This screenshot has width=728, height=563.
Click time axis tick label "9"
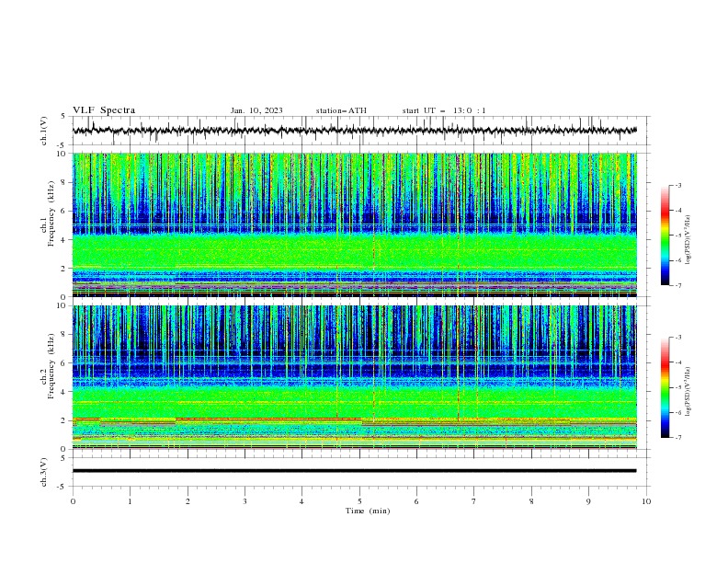click(588, 501)
